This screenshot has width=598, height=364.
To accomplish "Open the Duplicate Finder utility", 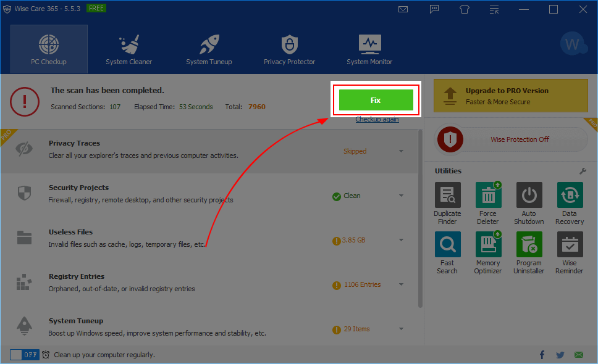I will [447, 196].
